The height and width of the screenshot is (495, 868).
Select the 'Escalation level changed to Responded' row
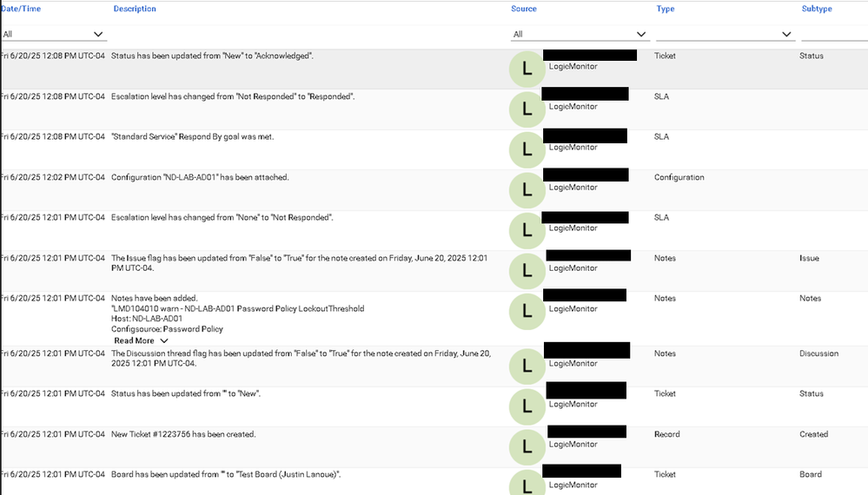point(434,109)
